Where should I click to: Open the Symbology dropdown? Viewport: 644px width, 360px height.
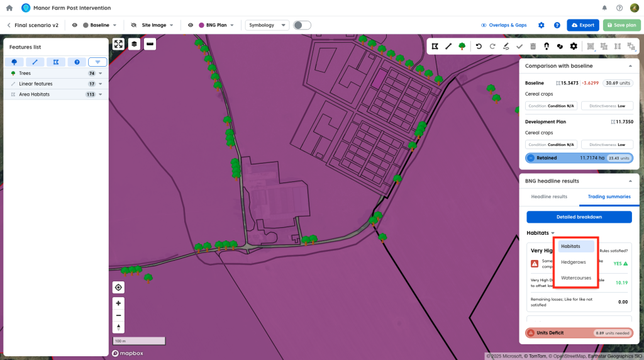point(267,25)
